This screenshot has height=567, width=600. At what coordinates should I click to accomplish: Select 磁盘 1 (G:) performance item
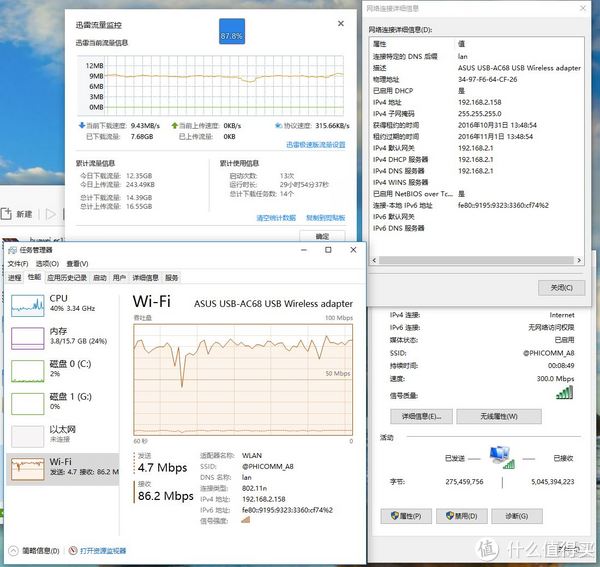point(63,403)
